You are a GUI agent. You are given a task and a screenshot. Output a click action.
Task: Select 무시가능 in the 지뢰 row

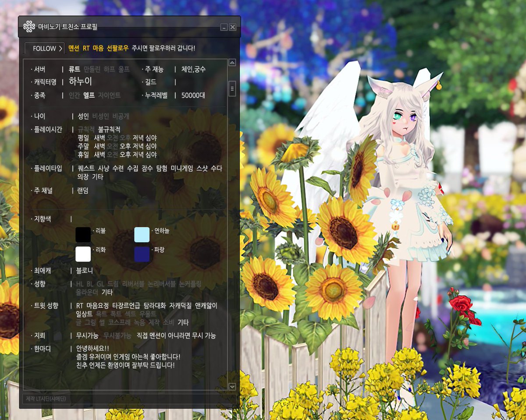pyautogui.click(x=88, y=336)
